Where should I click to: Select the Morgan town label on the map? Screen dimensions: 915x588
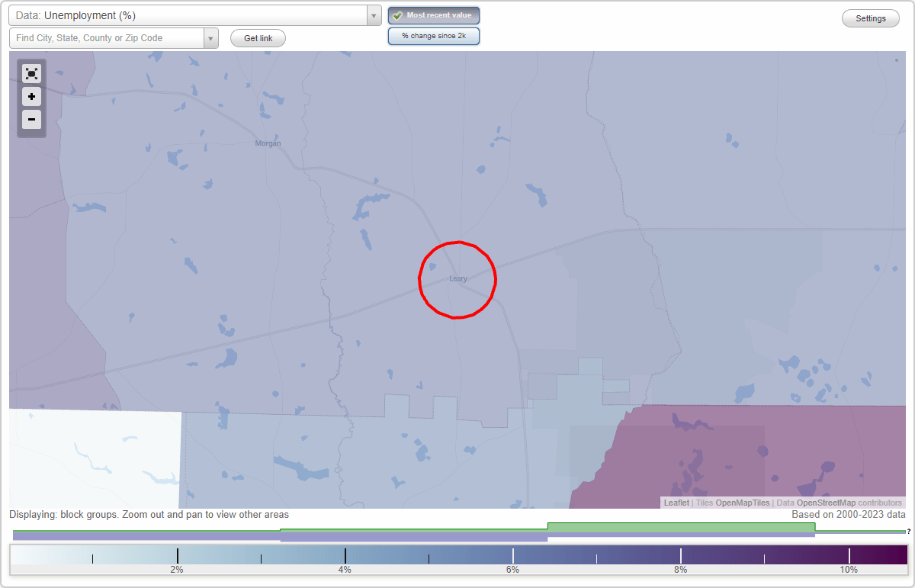tap(268, 143)
